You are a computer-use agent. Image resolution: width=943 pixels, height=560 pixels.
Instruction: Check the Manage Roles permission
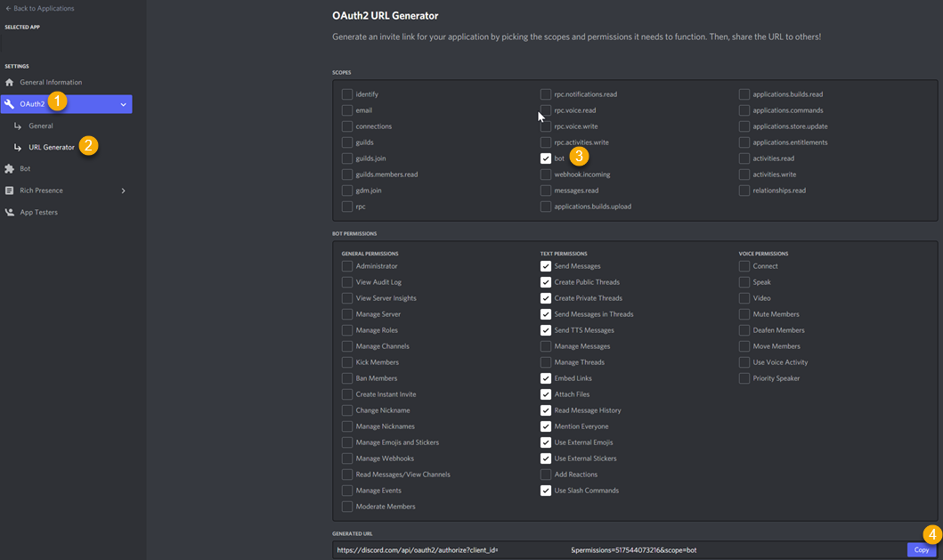pyautogui.click(x=347, y=330)
